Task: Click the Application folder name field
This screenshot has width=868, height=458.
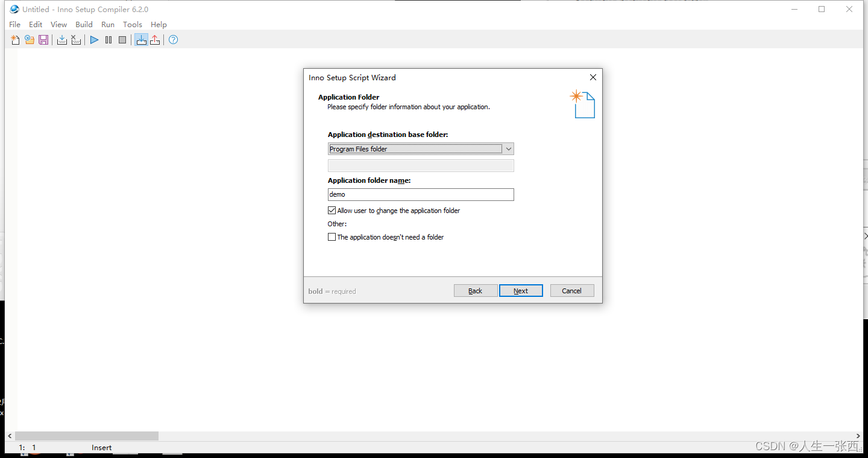Action: [x=421, y=194]
